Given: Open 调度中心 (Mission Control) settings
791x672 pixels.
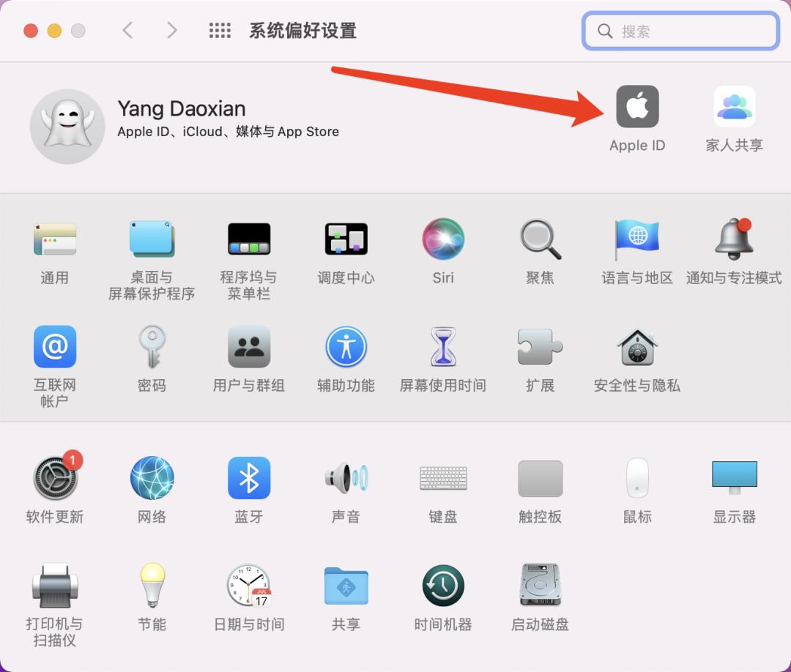Looking at the screenshot, I should point(346,239).
